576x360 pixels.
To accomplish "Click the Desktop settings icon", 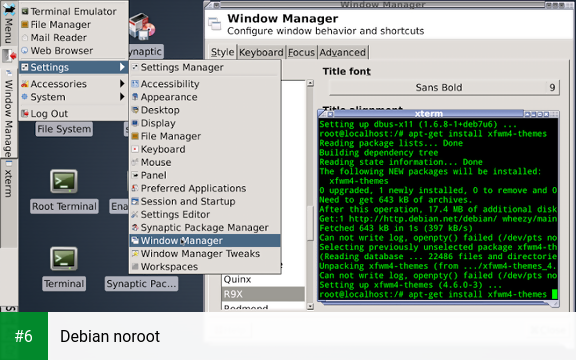I will (135, 110).
